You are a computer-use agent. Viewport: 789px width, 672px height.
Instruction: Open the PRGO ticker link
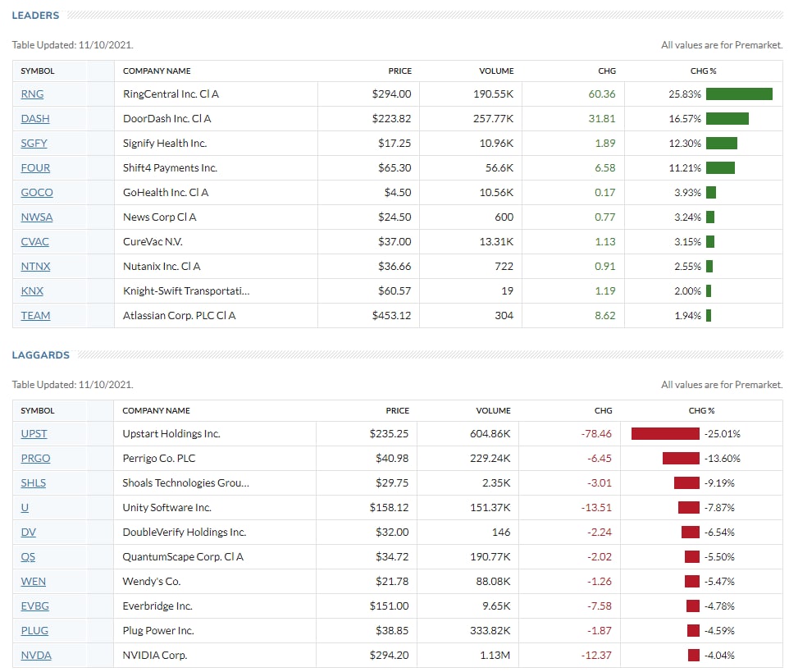click(x=35, y=459)
